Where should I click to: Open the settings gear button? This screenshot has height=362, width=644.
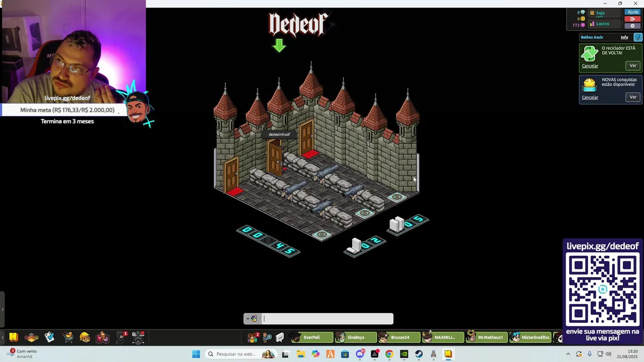pos(632,26)
